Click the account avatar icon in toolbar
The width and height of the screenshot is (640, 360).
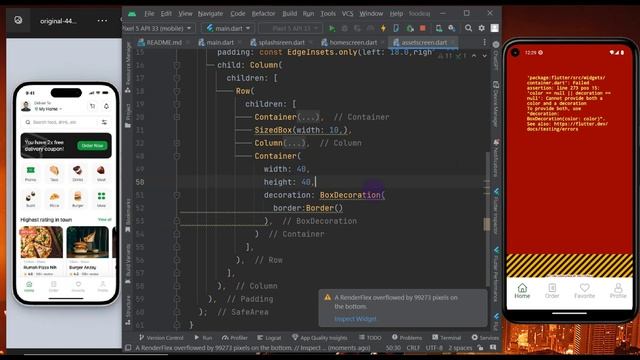click(x=494, y=28)
